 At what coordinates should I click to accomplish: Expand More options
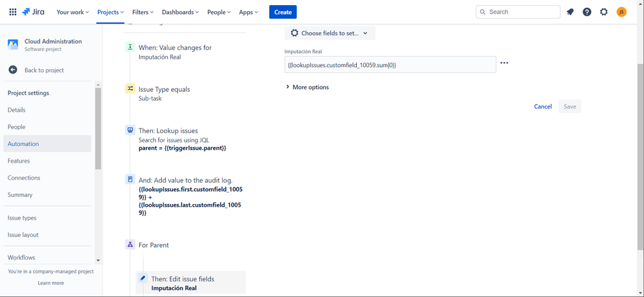pos(307,87)
